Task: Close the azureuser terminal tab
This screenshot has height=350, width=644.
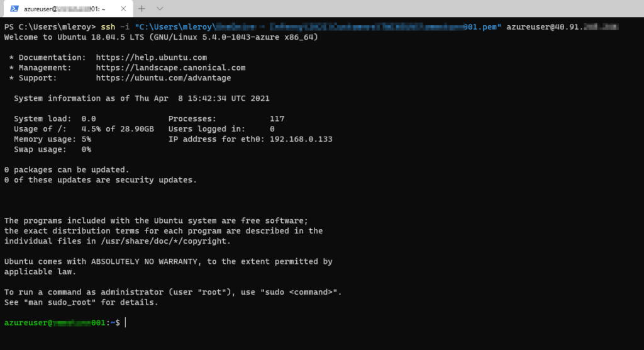Action: pos(123,9)
